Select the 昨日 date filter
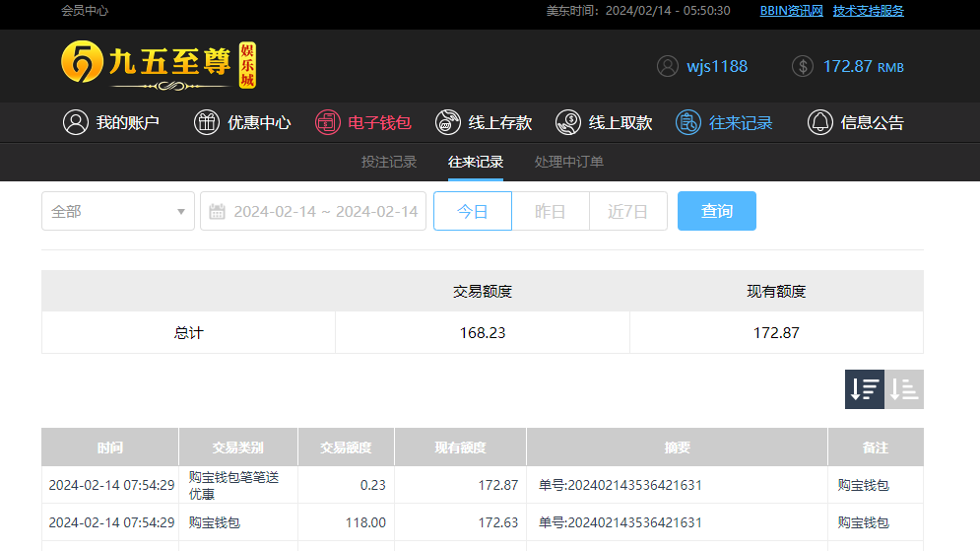This screenshot has width=980, height=551. pos(551,211)
